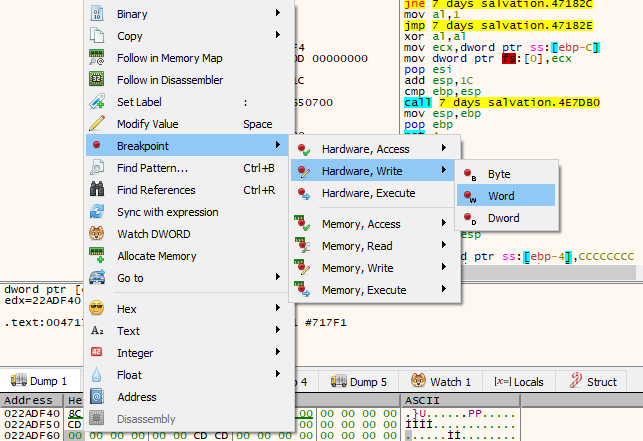Click the Set Label tag icon

(x=97, y=102)
